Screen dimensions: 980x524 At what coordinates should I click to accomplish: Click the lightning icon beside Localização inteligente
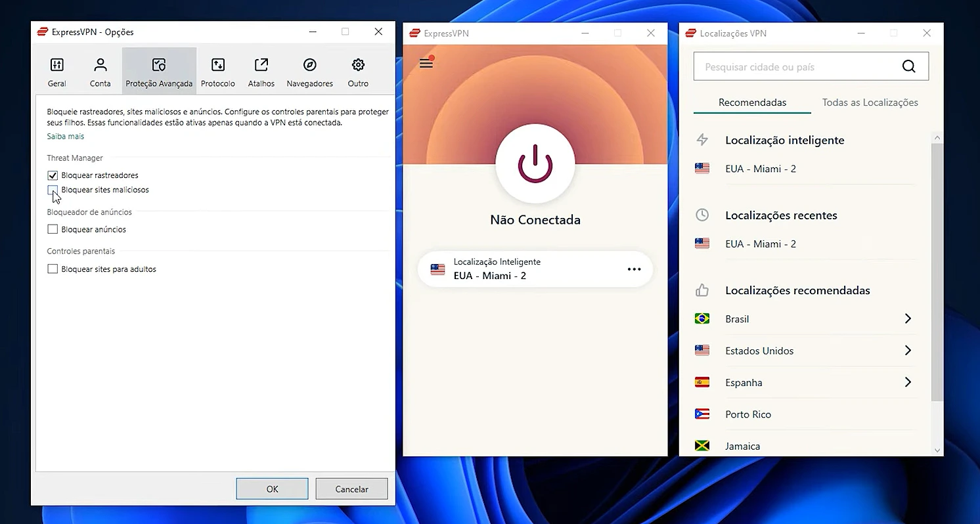click(x=702, y=140)
